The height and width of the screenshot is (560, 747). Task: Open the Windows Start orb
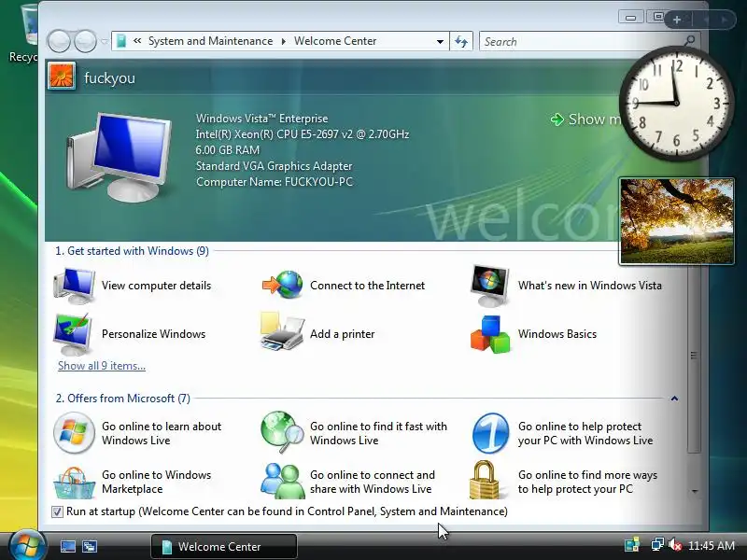tap(27, 545)
